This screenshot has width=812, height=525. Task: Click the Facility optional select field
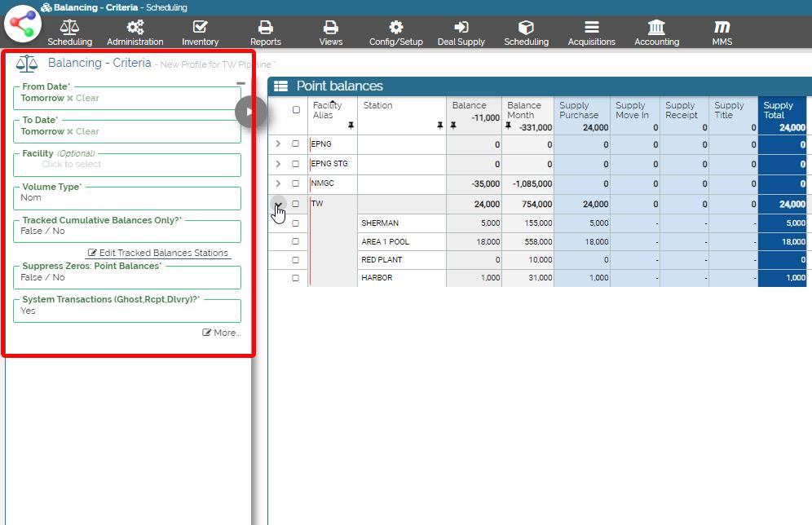127,164
